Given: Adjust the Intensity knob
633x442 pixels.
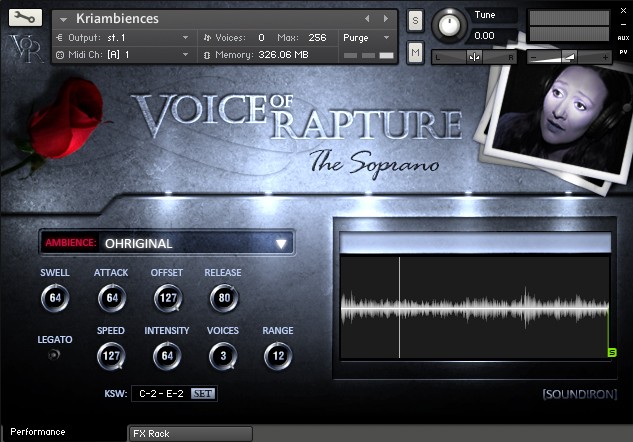Looking at the screenshot, I should click(167, 356).
